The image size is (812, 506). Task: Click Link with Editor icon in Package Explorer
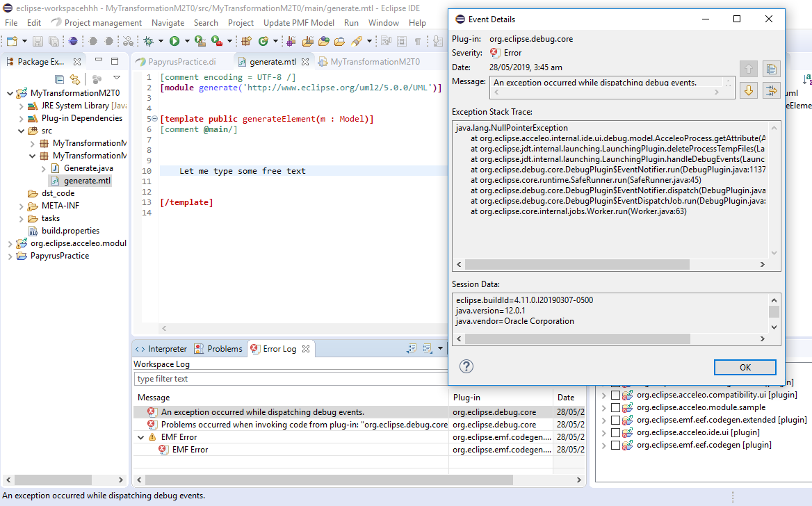(75, 79)
